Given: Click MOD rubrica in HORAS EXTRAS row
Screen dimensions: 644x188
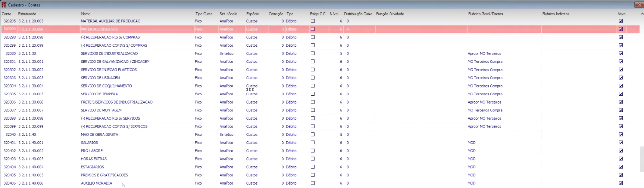Looking at the screenshot, I should click(472, 159).
